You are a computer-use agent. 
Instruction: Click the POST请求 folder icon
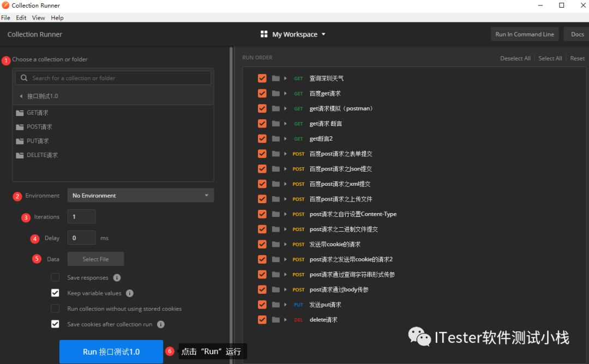(20, 127)
